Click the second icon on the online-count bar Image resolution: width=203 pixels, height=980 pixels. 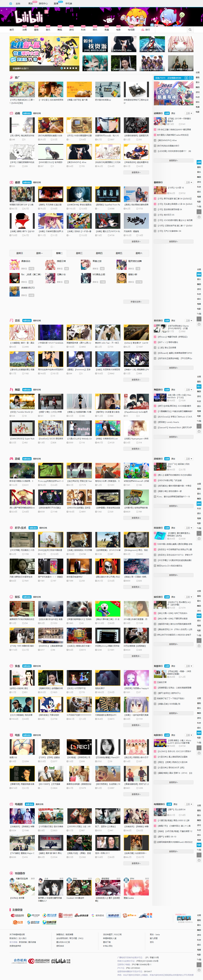(191, 78)
